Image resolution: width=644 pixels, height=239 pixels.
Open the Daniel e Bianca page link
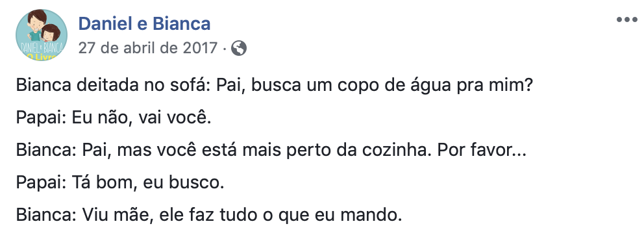pos(144,24)
